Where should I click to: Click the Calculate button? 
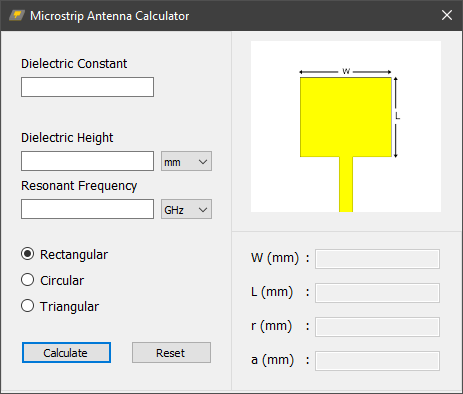click(x=66, y=353)
